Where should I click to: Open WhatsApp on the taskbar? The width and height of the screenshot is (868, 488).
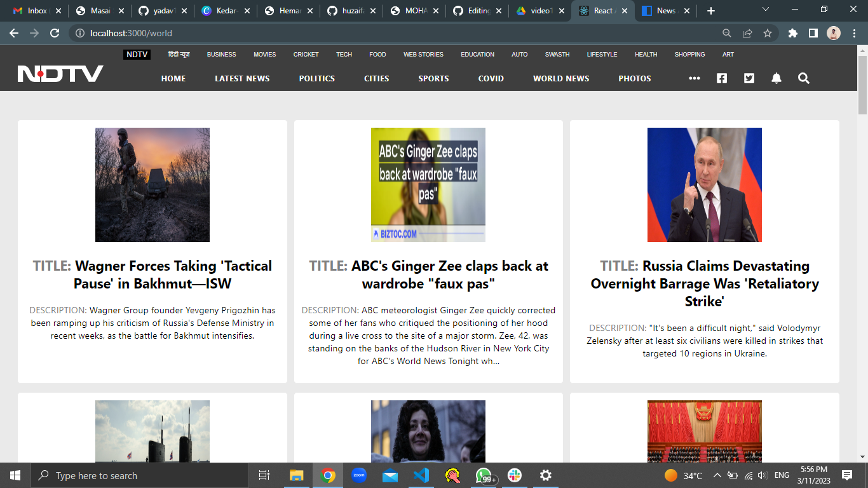[484, 475]
